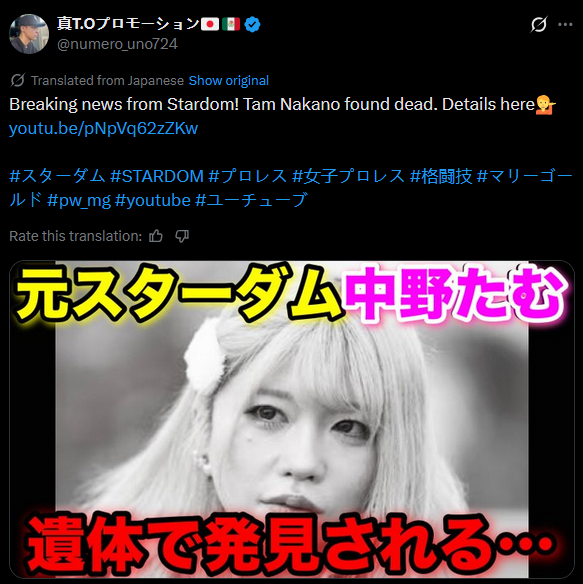583x584 pixels.
Task: Click the blue verified badge
Action: coord(253,25)
